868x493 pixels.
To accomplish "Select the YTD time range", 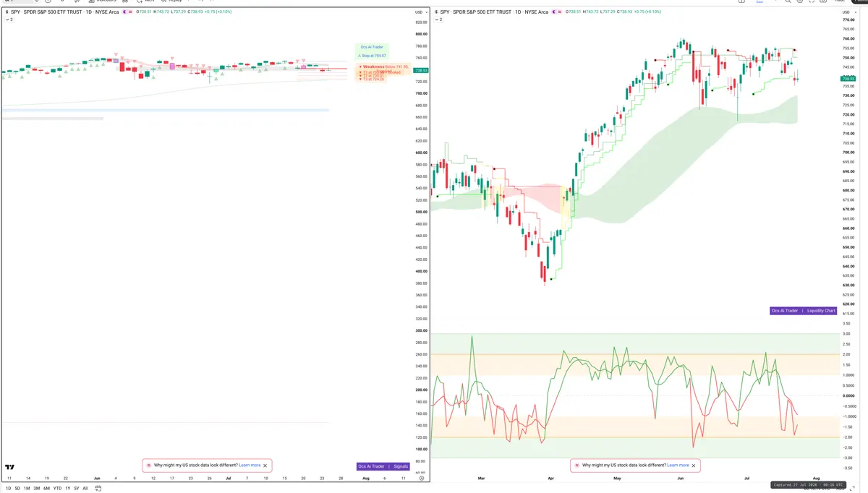I will (57, 489).
